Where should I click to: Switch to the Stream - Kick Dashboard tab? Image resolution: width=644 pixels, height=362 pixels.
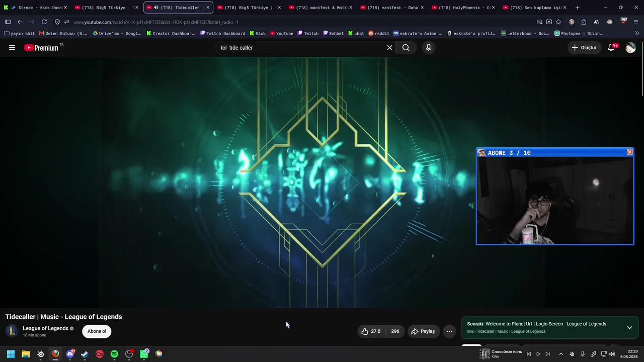[35, 8]
